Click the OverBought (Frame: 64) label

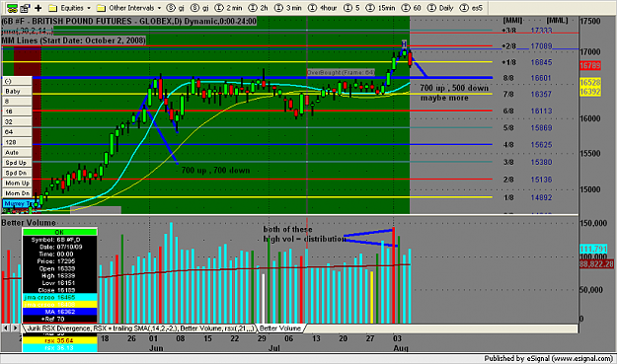click(x=341, y=72)
